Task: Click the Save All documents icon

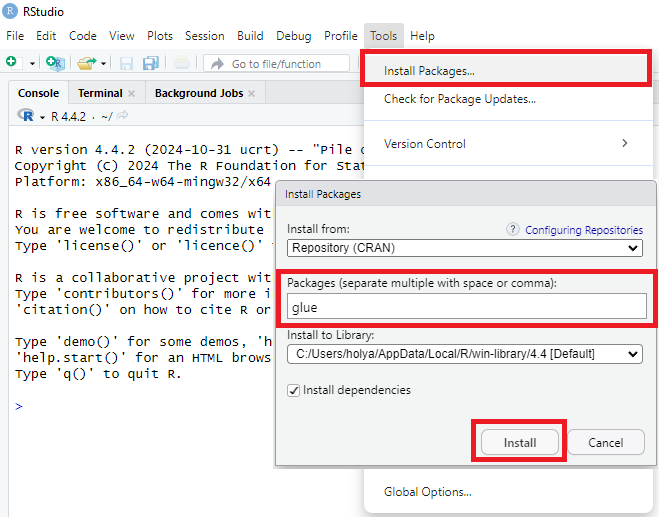Action: (150, 63)
